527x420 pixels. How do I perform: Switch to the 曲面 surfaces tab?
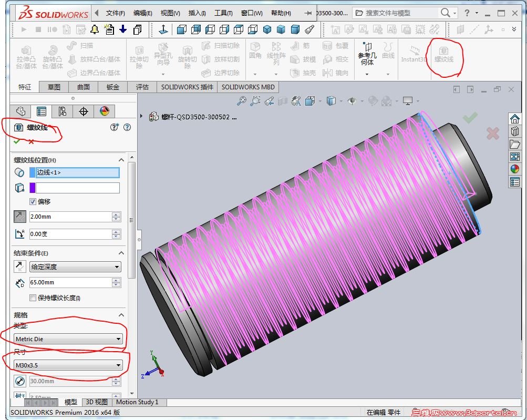click(x=84, y=87)
